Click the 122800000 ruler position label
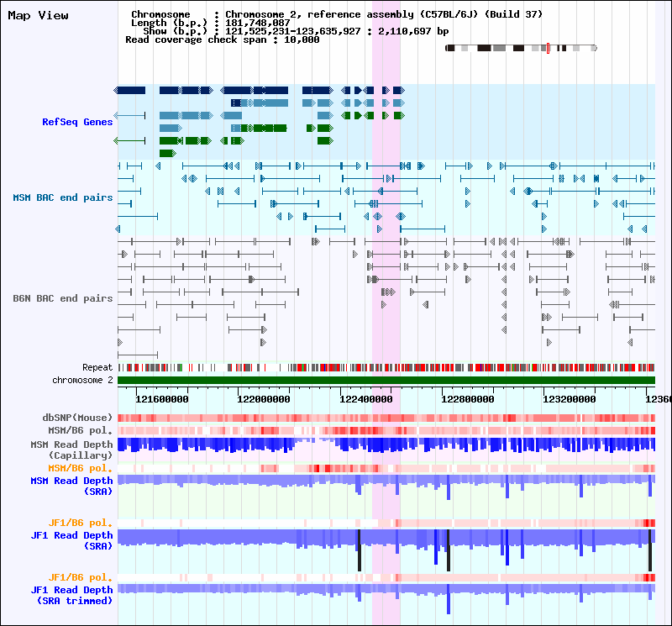Screen dimensions: 672x626 pyautogui.click(x=468, y=400)
